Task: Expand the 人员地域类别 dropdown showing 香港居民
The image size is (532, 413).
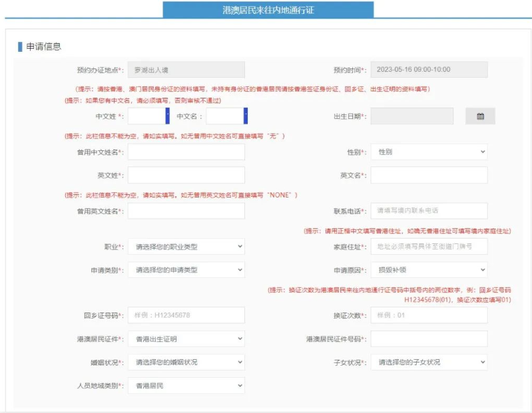Action: pos(186,386)
